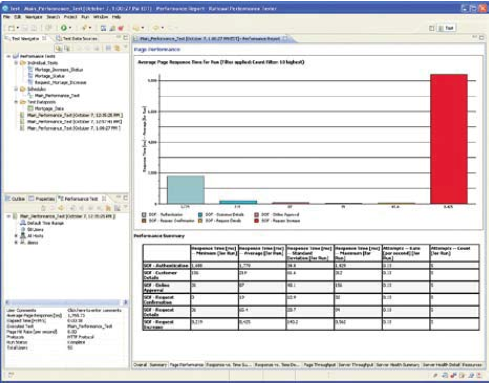
Task: Click the Individual_Tests folder icon
Action: (23, 63)
